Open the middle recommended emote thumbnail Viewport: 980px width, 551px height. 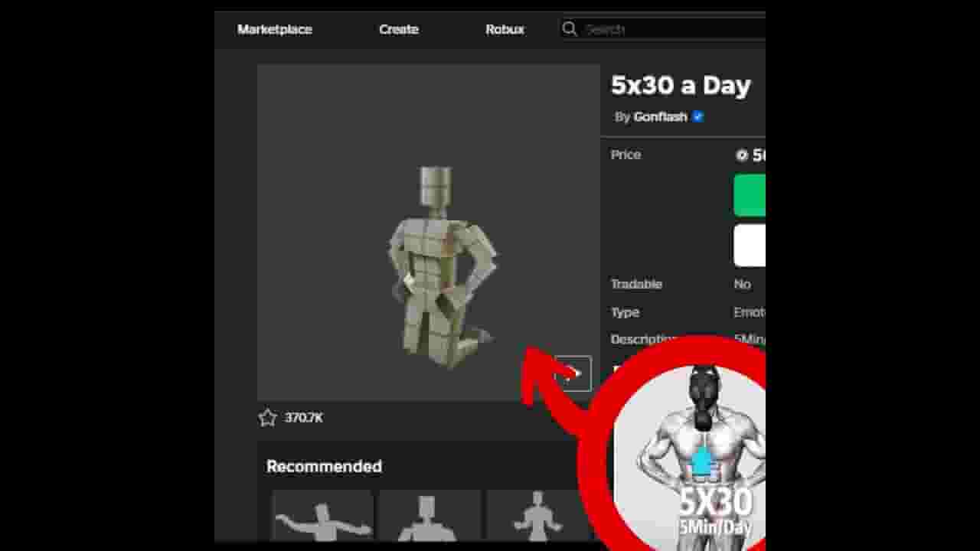430,517
